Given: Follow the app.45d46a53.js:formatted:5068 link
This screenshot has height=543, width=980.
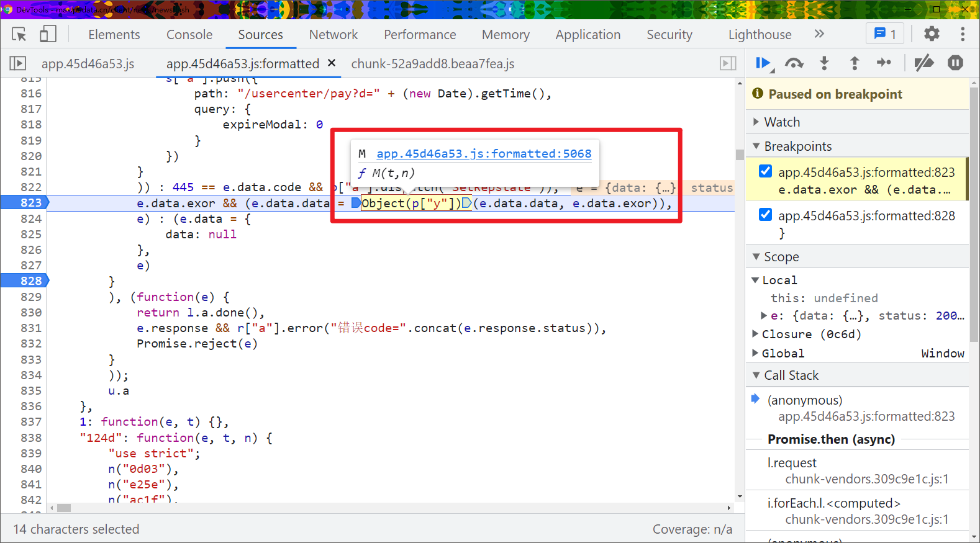Looking at the screenshot, I should tap(484, 154).
